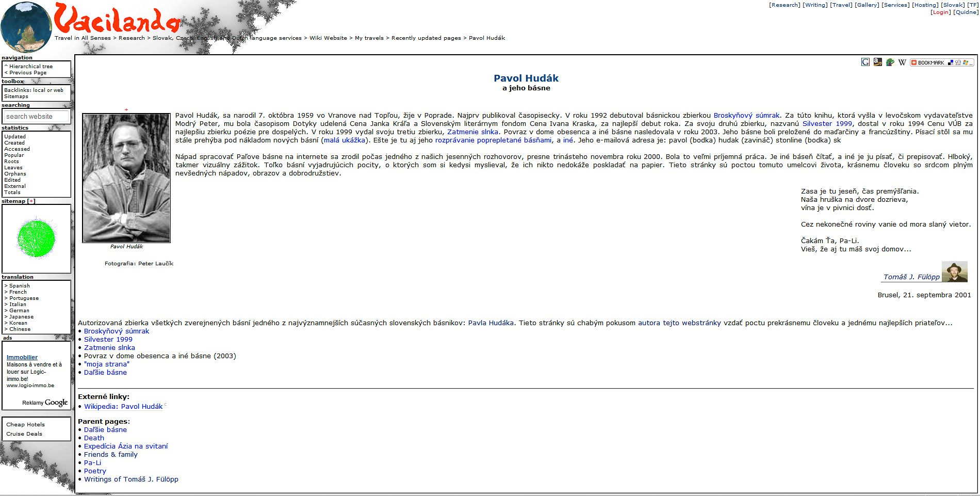Viewport: 980px width, 496px height.
Task: Click the red plus above the portrait
Action: (126, 110)
